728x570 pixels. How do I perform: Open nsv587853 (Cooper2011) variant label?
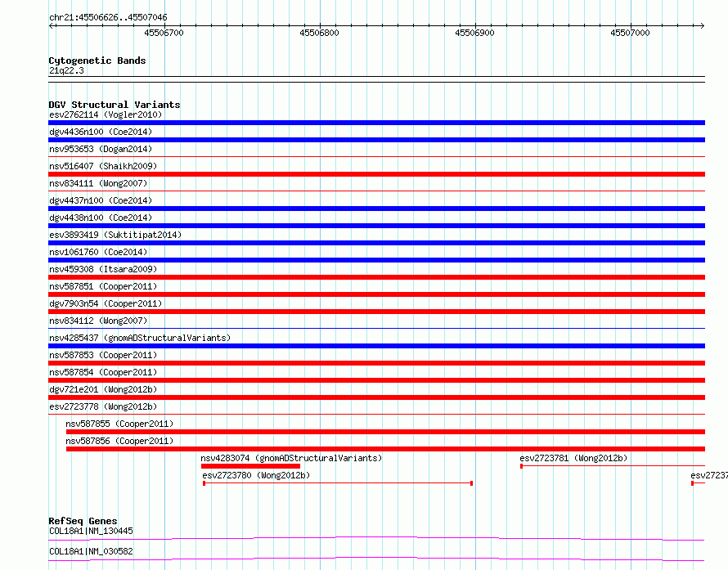(103, 355)
